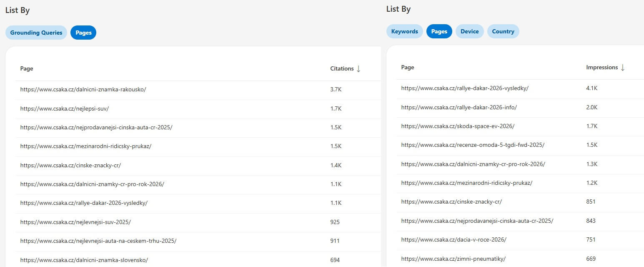Click the skoda-space-ev-2026 URL

coord(458,126)
